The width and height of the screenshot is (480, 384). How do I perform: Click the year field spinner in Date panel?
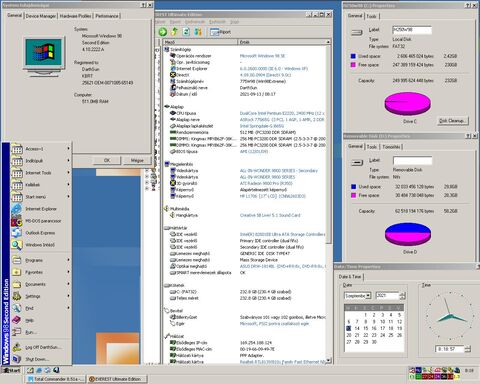coord(402,296)
